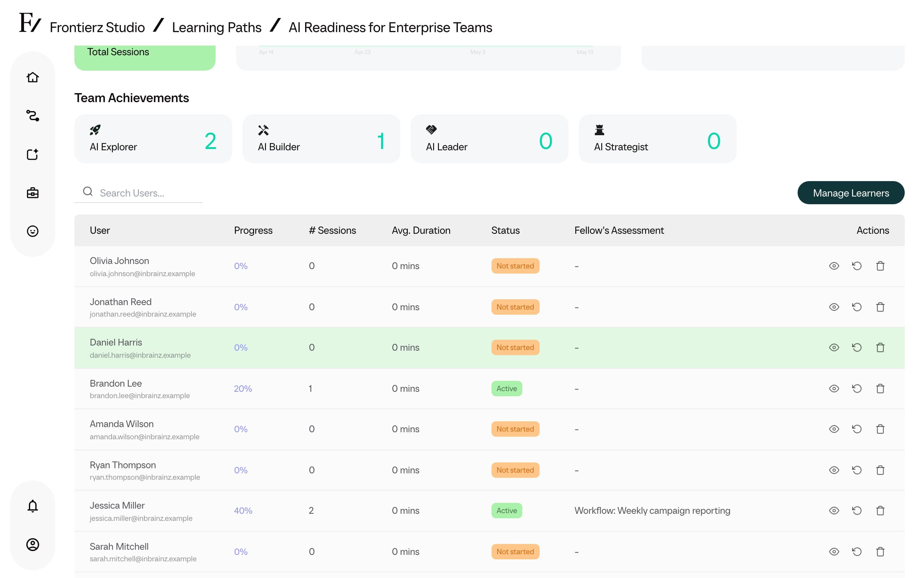
Task: Click email daniel.harris@inbrainz.example
Action: tap(140, 355)
